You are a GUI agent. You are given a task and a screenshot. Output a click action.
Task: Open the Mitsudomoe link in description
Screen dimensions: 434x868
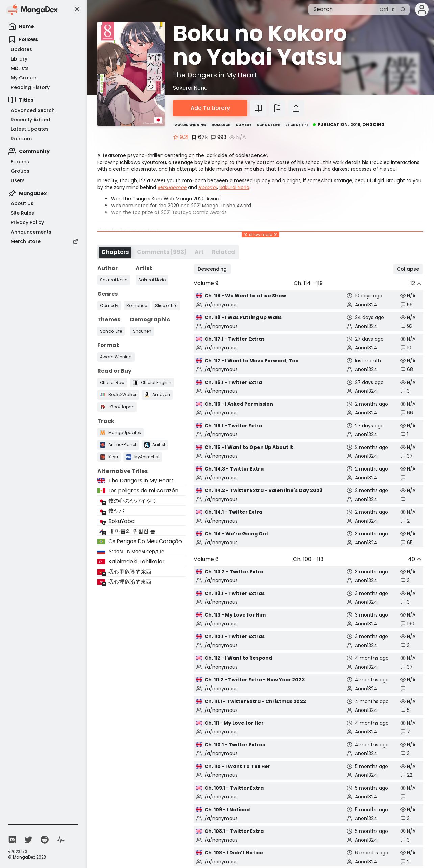click(x=172, y=187)
